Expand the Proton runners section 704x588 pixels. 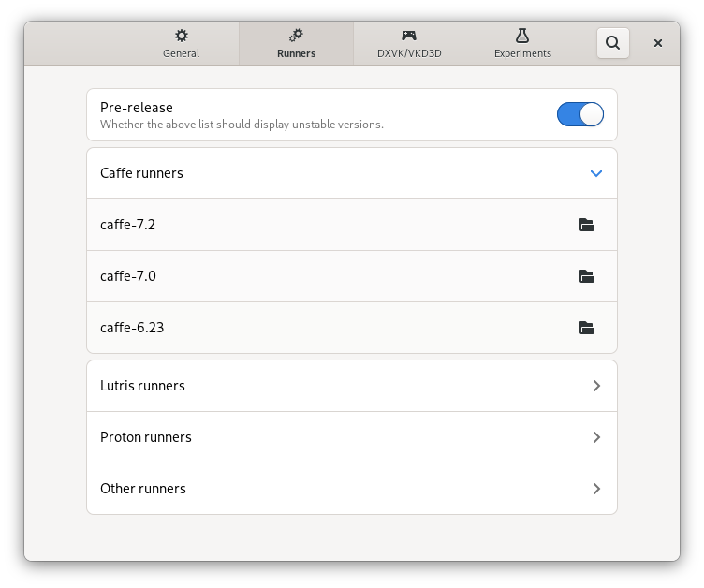point(596,437)
